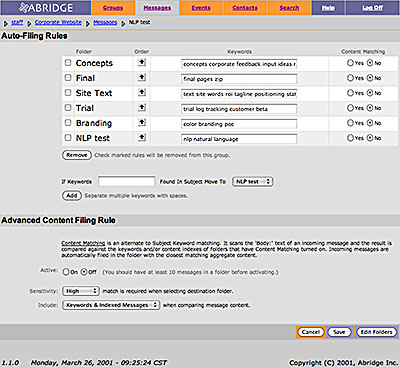Click the version number 1.1.0
Viewport: 400px width, 368px height.
(11, 363)
